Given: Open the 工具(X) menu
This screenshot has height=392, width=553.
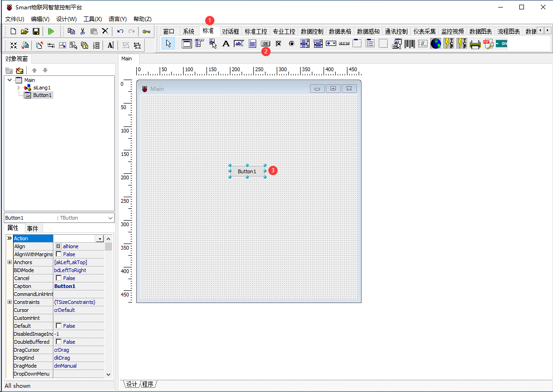Looking at the screenshot, I should pyautogui.click(x=92, y=19).
